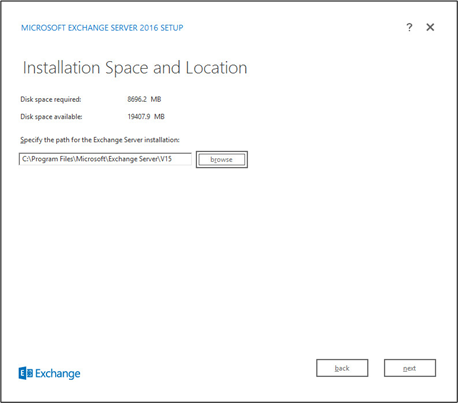This screenshot has height=403, width=458.
Task: Click Installation Space and Location heading
Action: 135,68
